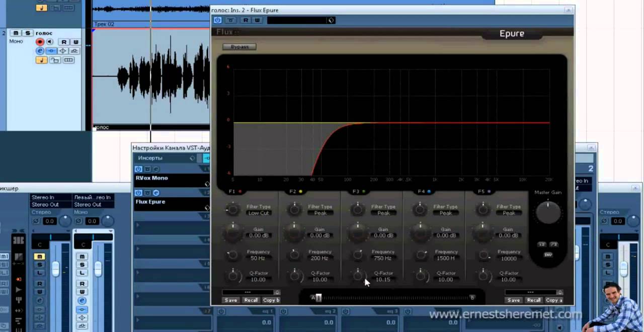Open F3 Filter Type Peak selector

pos(383,213)
